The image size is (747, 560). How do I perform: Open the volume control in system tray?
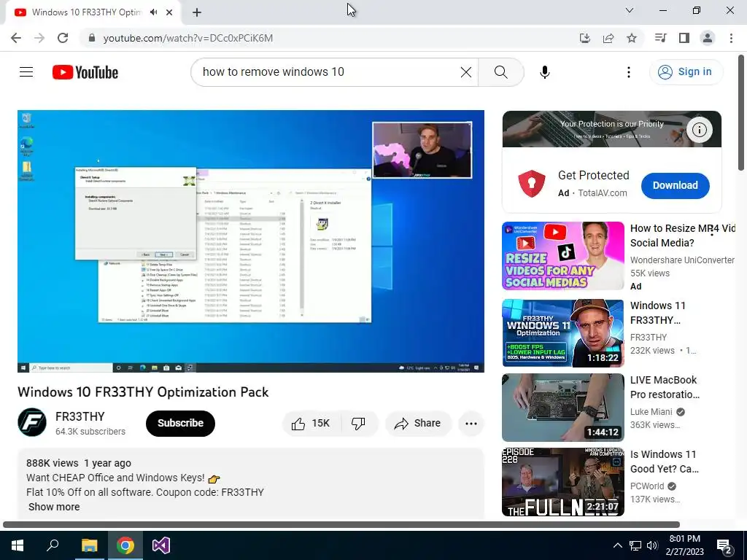(x=652, y=545)
